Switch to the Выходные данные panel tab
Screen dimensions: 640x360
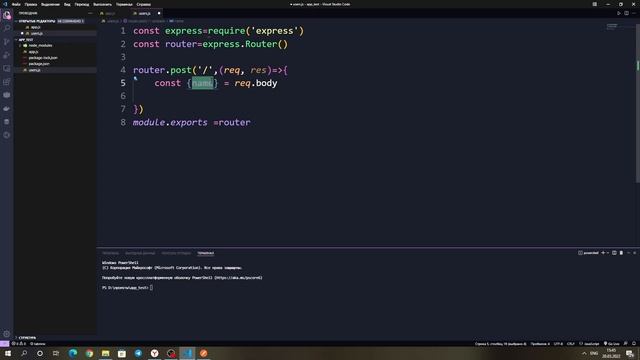140,253
